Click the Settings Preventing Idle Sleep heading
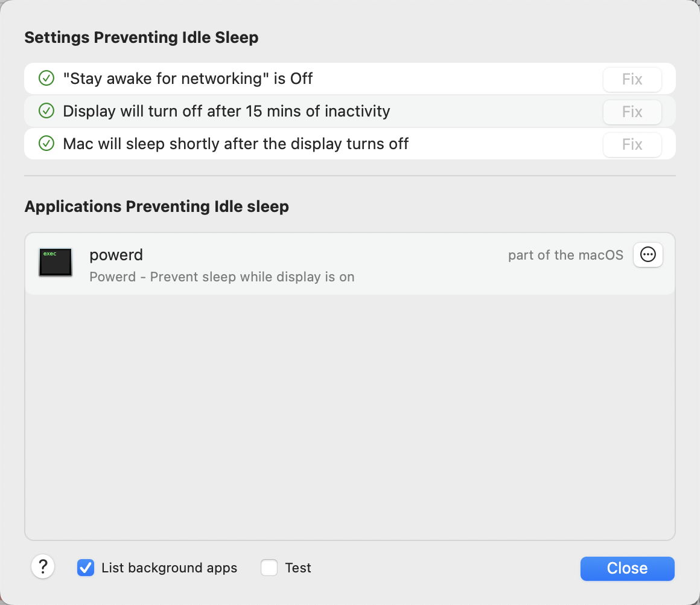This screenshot has width=700, height=605. point(141,37)
